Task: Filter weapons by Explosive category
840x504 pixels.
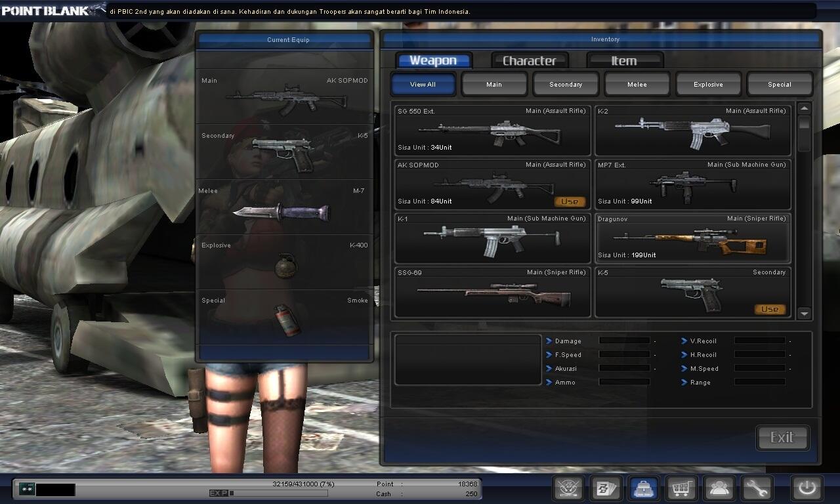Action: (708, 84)
